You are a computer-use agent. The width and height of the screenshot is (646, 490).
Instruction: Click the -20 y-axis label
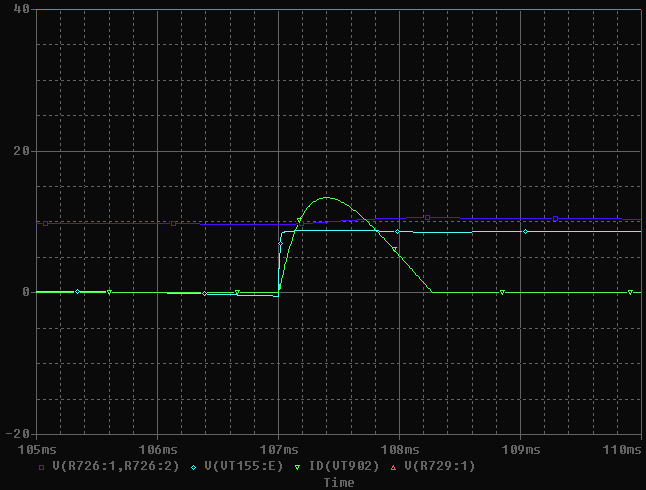pyautogui.click(x=19, y=433)
